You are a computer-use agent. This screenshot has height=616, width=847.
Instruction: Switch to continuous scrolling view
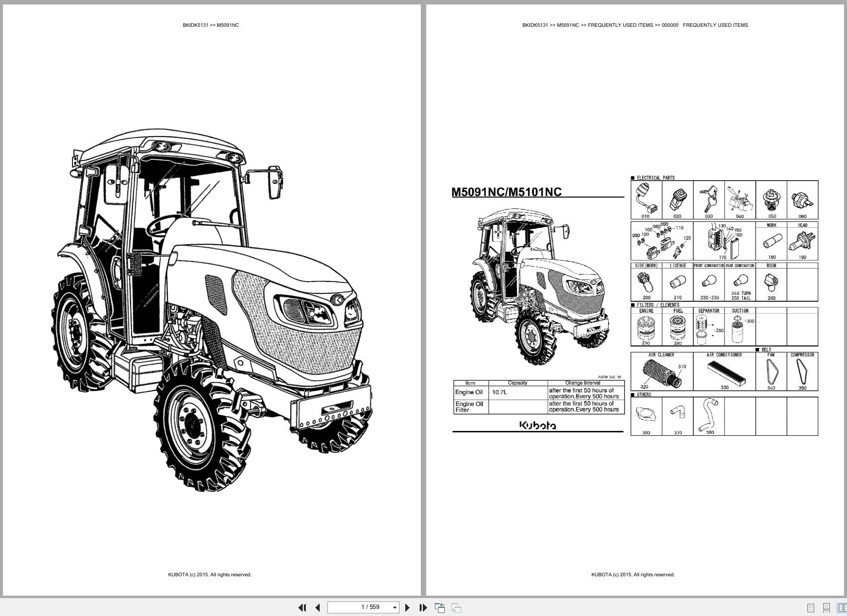[827, 608]
